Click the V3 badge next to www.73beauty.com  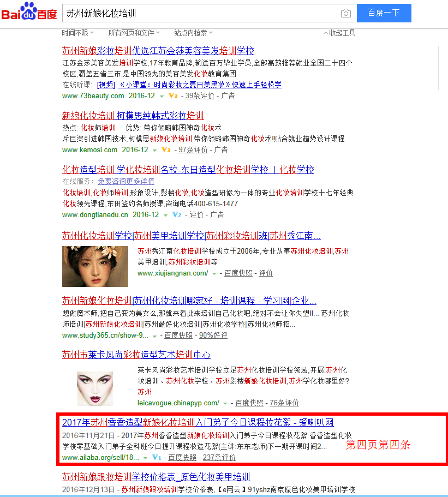[173, 95]
